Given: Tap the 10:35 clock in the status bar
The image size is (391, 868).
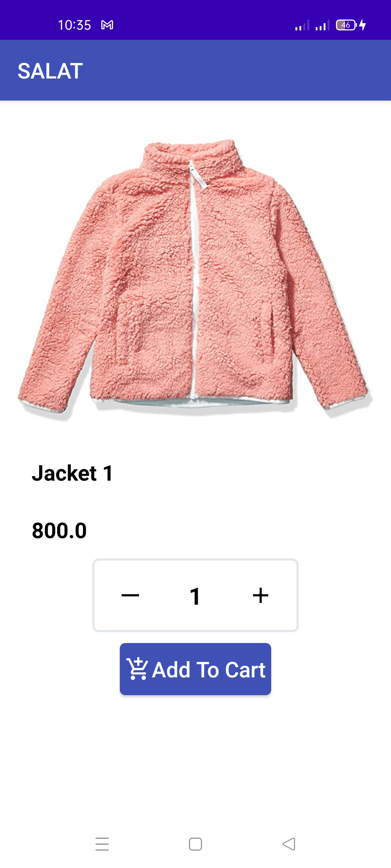Looking at the screenshot, I should pos(75,25).
